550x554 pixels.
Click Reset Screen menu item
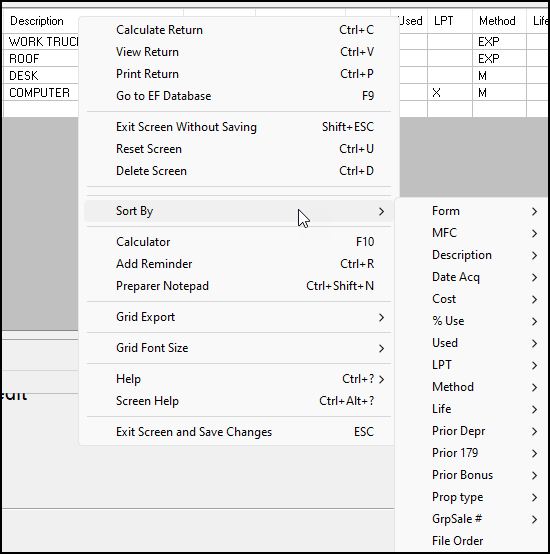click(x=239, y=149)
